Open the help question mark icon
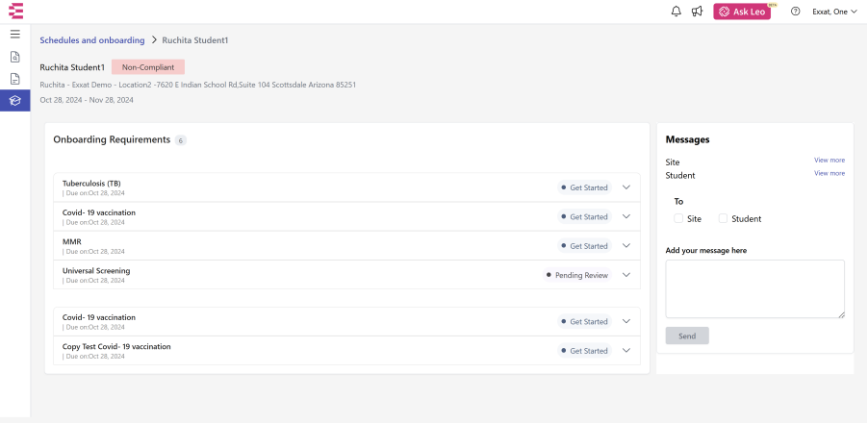Viewport: 868px width, 423px height. tap(796, 12)
